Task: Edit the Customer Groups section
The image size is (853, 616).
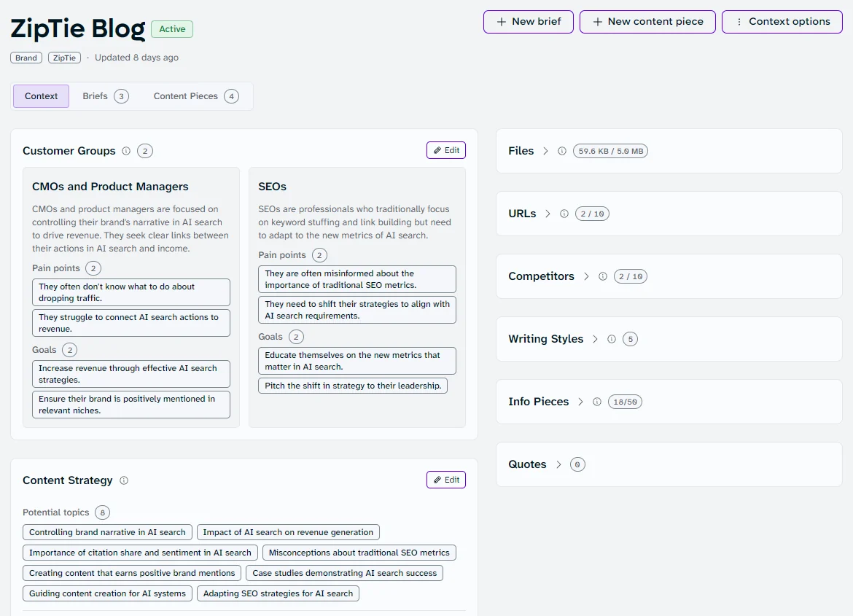Action: (x=446, y=150)
